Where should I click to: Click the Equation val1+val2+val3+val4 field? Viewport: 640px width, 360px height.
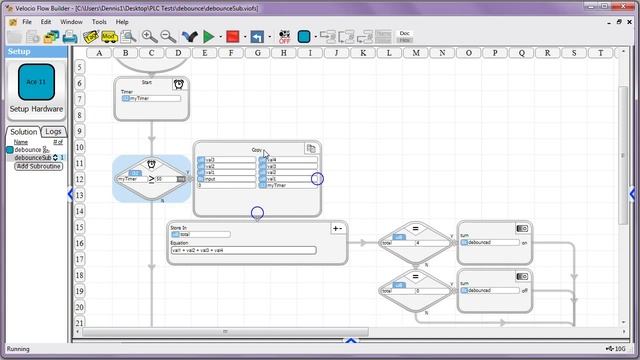point(244,250)
